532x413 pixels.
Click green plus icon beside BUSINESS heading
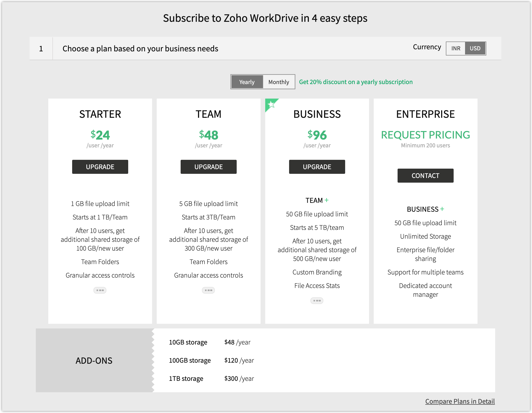click(442, 209)
